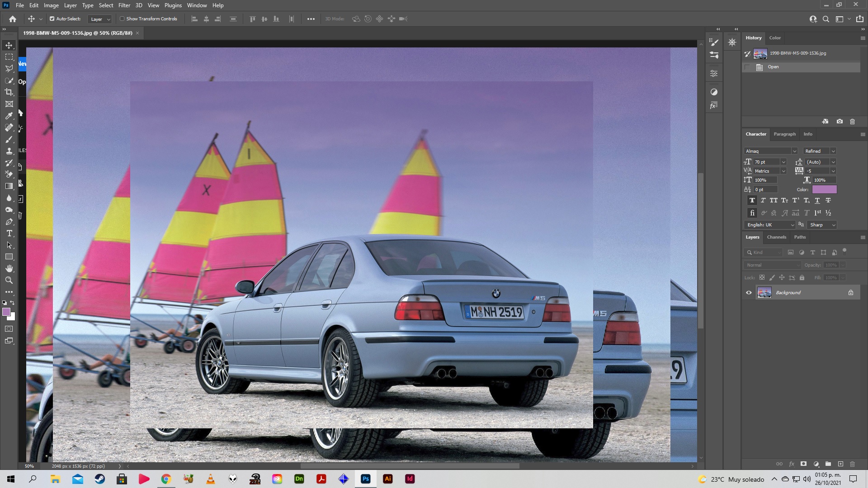The width and height of the screenshot is (868, 488).
Task: Switch to the Paragraph tab
Action: [x=784, y=134]
